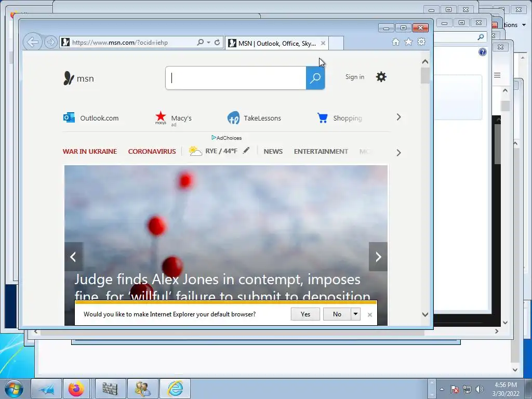The image size is (532, 399).
Task: Click the AdChoices link
Action: coord(227,138)
